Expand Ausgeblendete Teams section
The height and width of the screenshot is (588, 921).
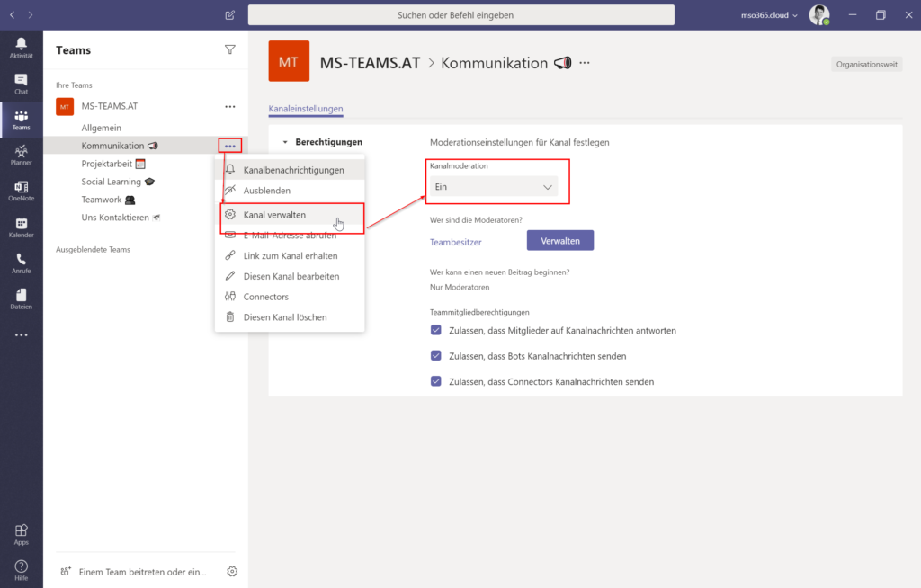[x=93, y=250]
